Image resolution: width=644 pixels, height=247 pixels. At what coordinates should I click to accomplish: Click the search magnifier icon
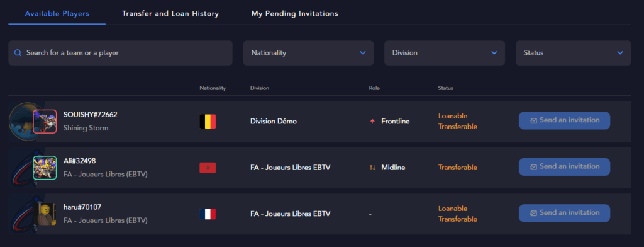pos(18,53)
